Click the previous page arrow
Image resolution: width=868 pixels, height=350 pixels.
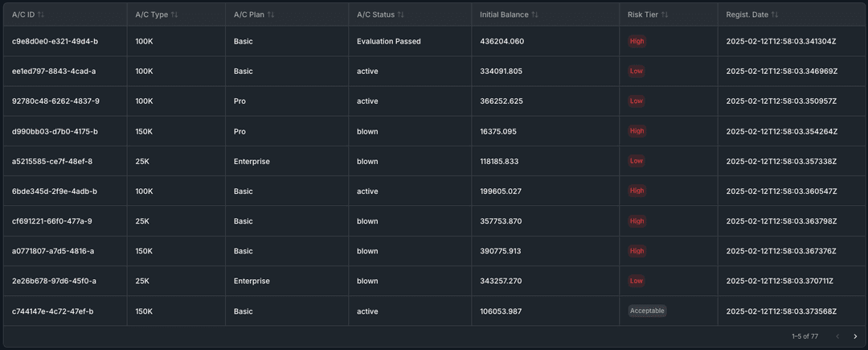click(x=837, y=336)
